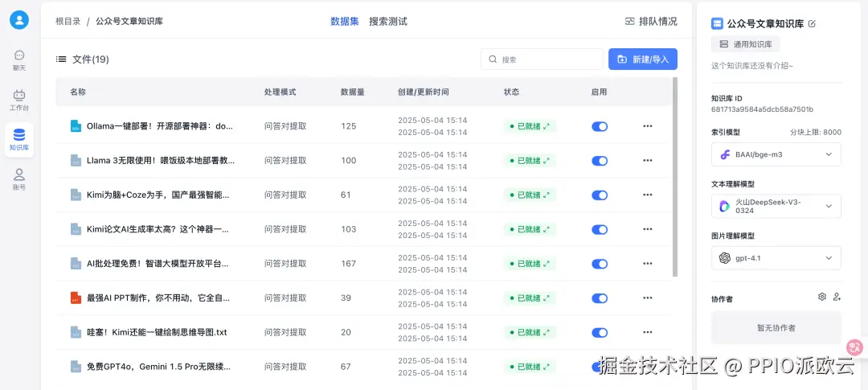Image resolution: width=868 pixels, height=390 pixels.
Task: Switch to the 搜索测试 tab
Action: [388, 22]
